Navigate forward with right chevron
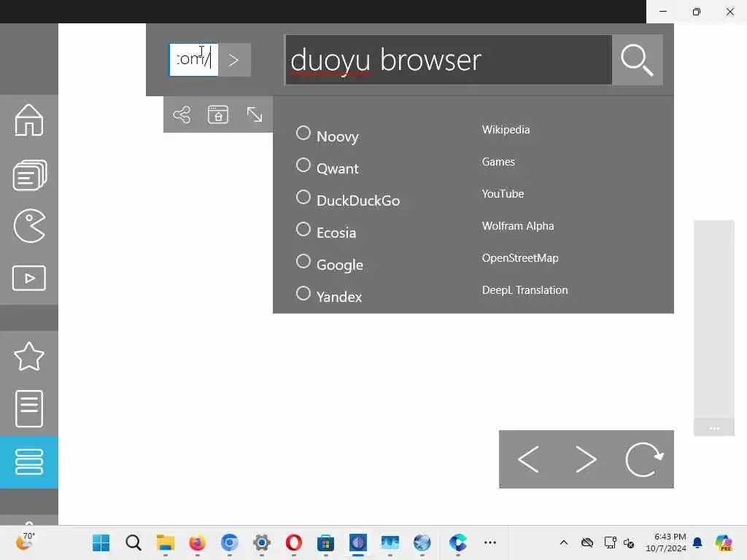This screenshot has height=560, width=747. [586, 459]
